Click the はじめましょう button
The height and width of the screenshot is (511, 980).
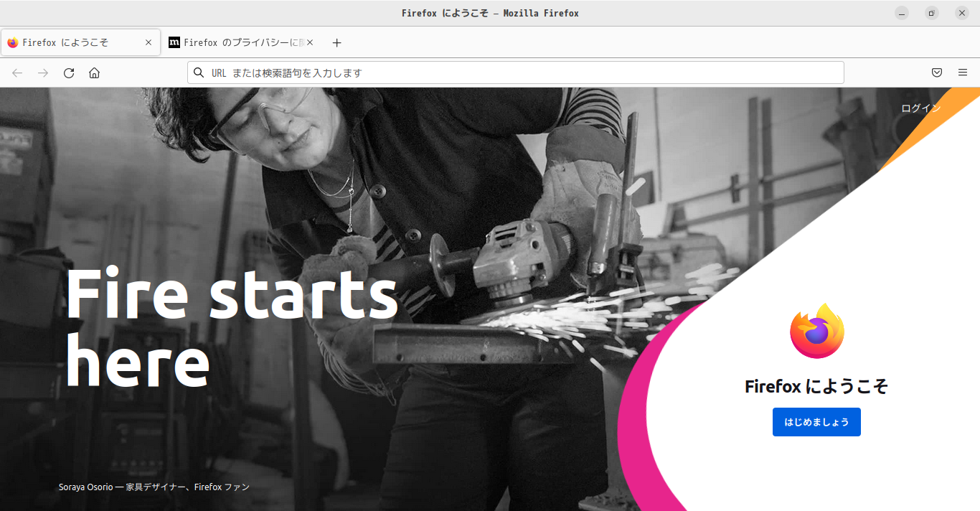point(816,422)
